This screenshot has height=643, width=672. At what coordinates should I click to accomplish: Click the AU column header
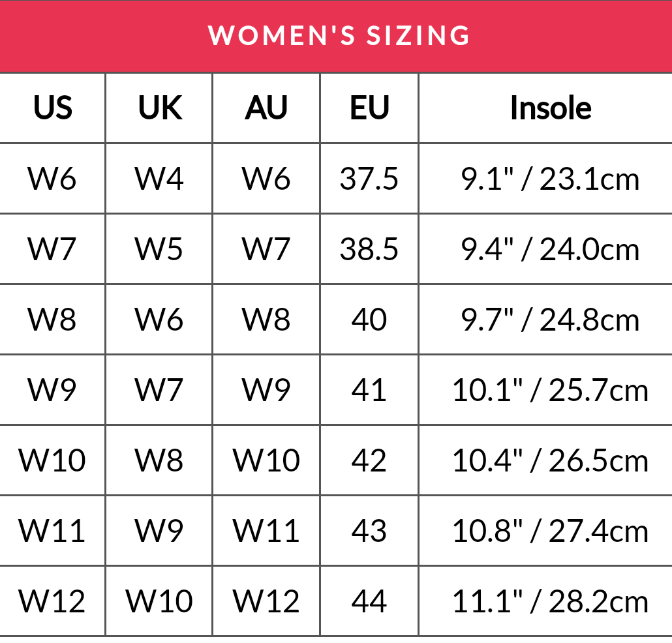266,108
